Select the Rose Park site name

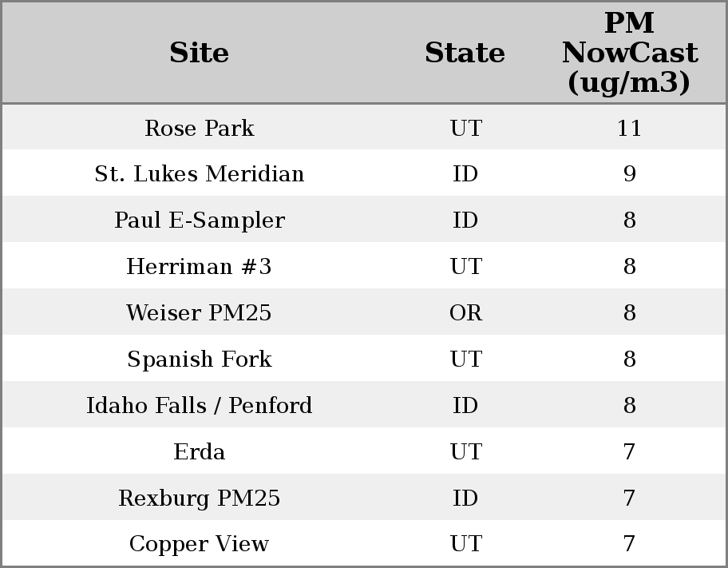[x=199, y=128]
